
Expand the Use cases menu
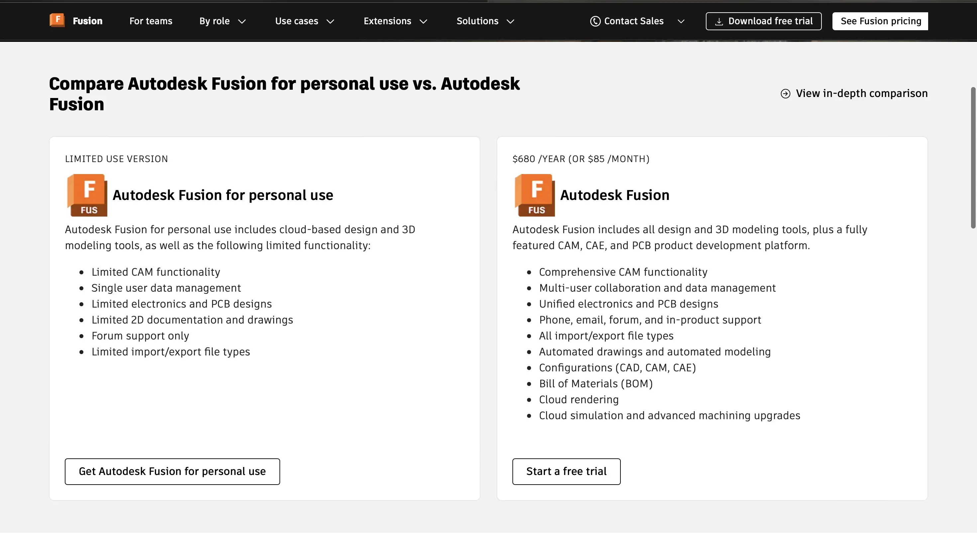[304, 21]
